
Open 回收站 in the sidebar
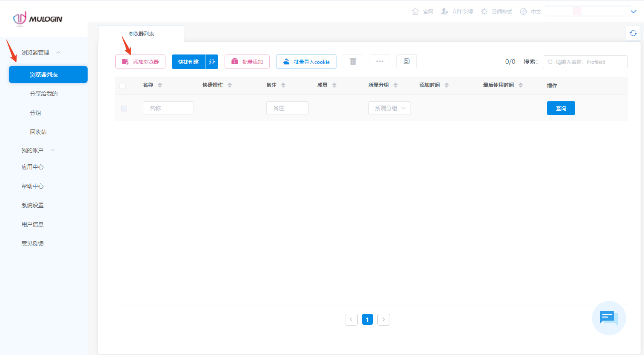click(x=38, y=132)
